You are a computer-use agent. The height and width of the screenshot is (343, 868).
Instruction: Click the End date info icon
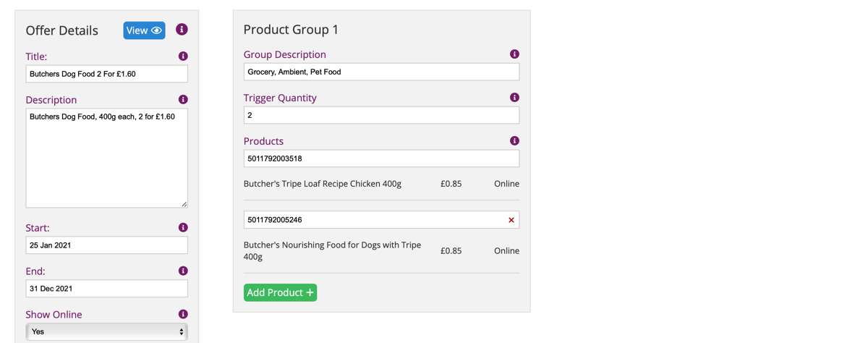click(x=183, y=271)
